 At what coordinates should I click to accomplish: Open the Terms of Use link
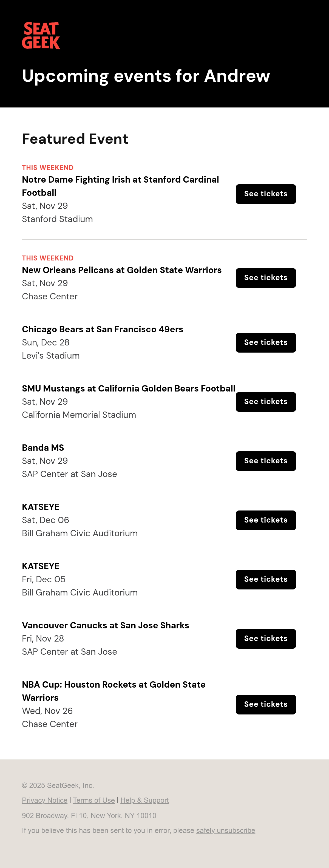click(x=94, y=800)
